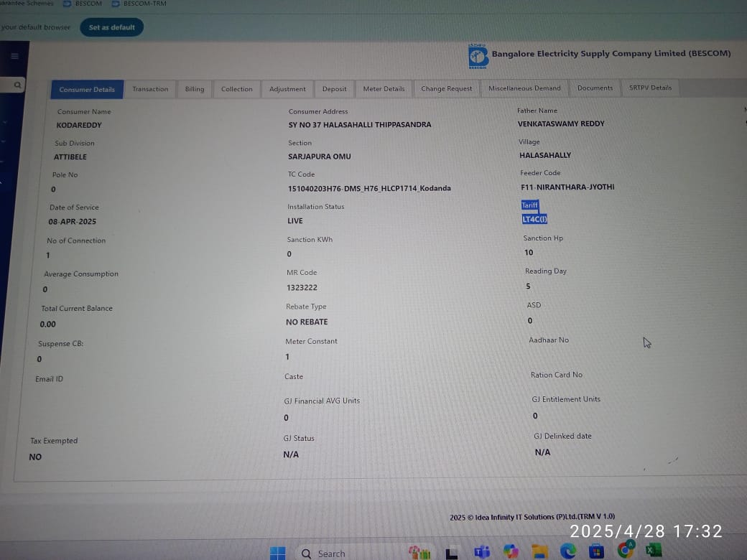Click the date of service 08-APR-2025
Viewport: 747px width, 560px height.
73,222
